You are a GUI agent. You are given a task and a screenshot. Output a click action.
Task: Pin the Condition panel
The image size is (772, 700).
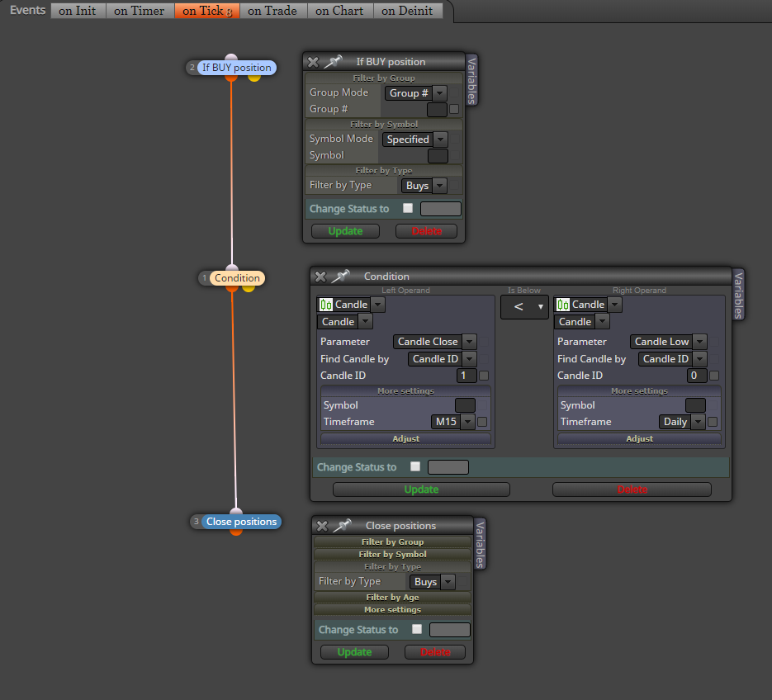point(341,277)
